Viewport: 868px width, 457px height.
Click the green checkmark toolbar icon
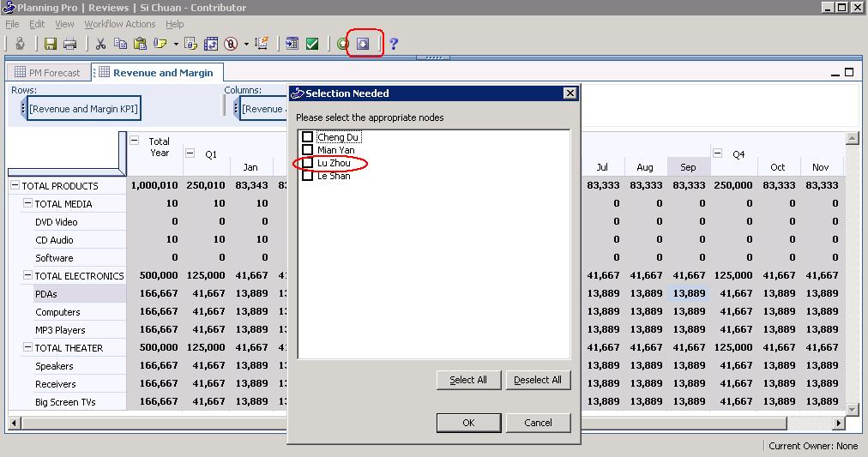coord(312,44)
